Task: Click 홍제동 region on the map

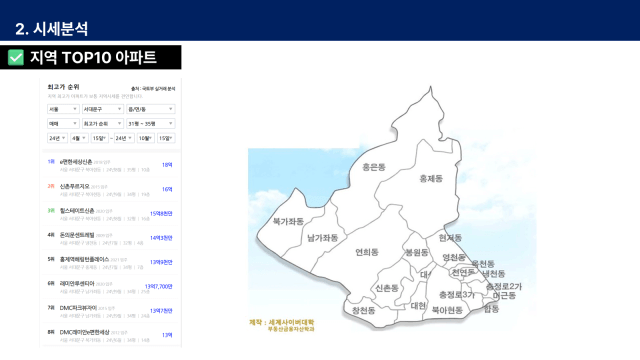Action: 431,178
